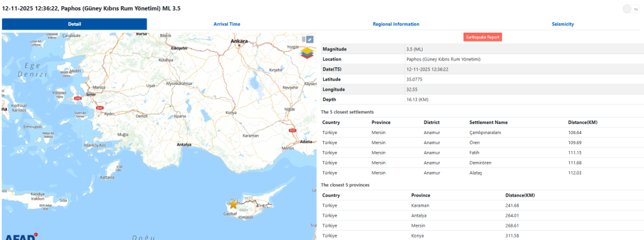Click the distance value 111.15
644x240 pixels.
pos(574,152)
